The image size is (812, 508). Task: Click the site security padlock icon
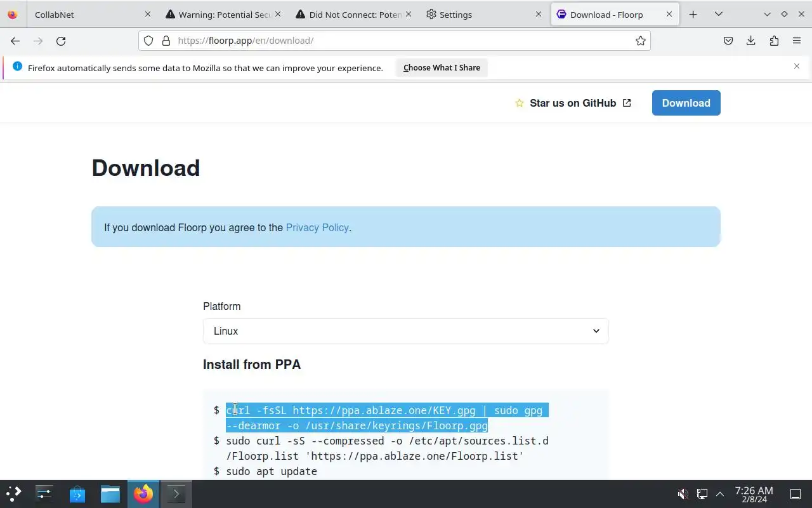[166, 41]
